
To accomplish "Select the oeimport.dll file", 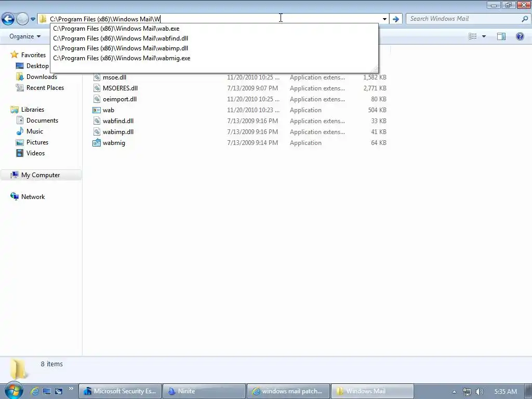I will click(x=119, y=99).
